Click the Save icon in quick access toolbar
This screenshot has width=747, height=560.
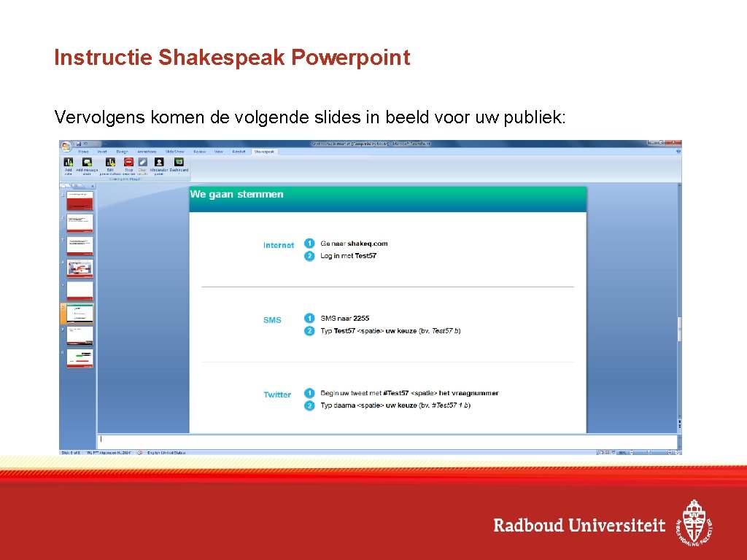[78, 144]
